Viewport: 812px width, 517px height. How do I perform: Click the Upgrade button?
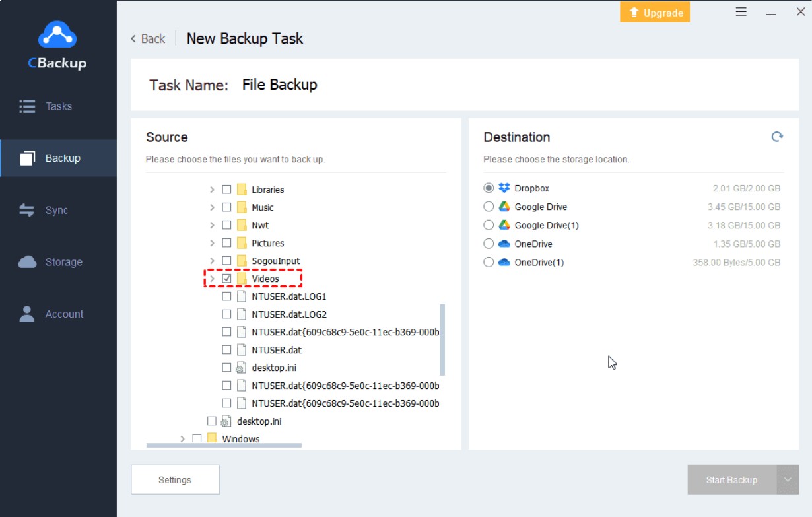pyautogui.click(x=655, y=12)
